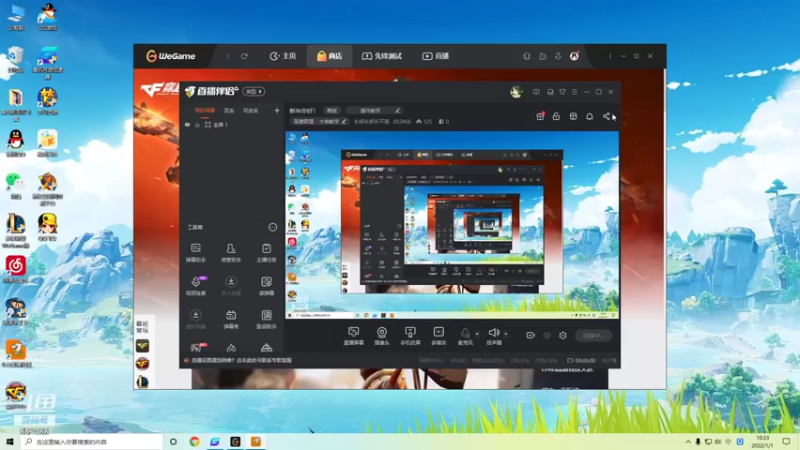The image size is (800, 450).
Task: Click the WeGame logo
Action: coord(170,56)
